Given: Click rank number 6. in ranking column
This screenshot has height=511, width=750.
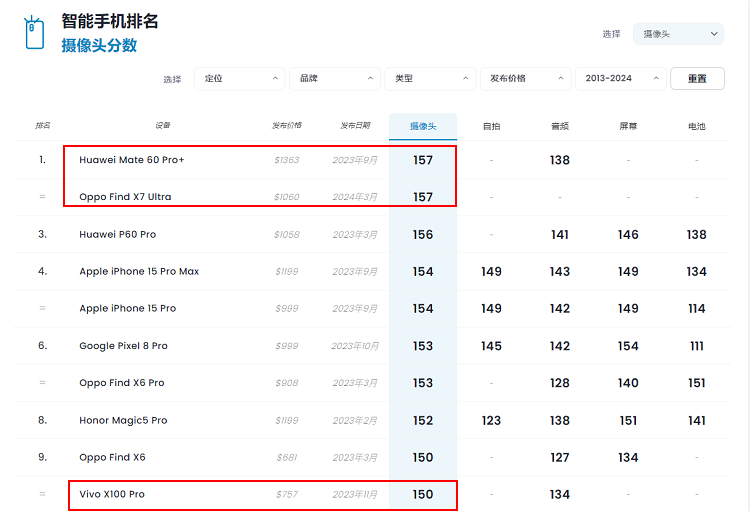Looking at the screenshot, I should [43, 345].
